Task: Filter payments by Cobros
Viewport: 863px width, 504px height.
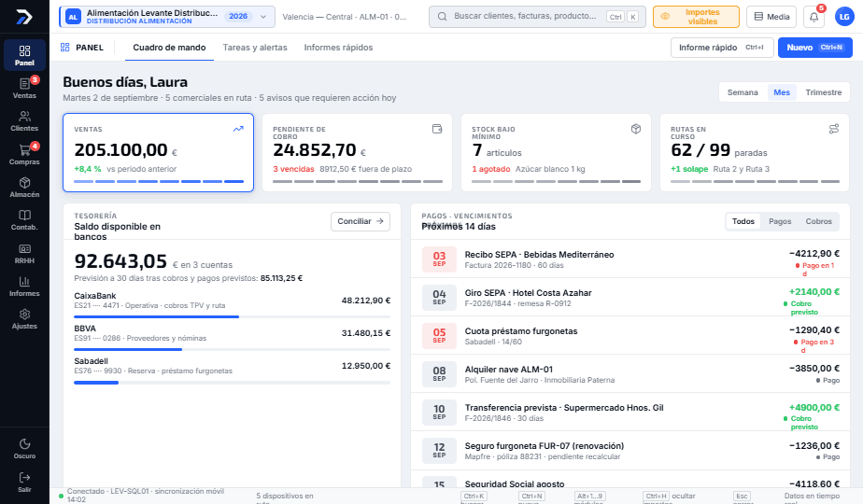Action: (818, 221)
